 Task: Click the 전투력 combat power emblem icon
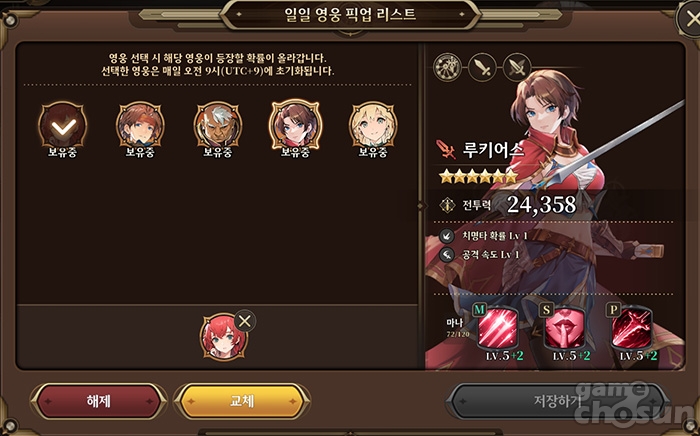tap(447, 205)
